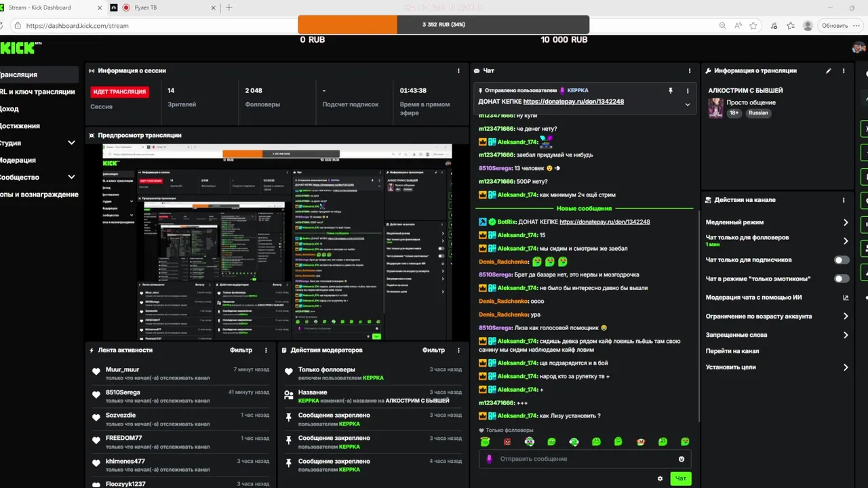Click the stream preview thumbnail
This screenshot has width=868, height=488.
pyautogui.click(x=277, y=242)
